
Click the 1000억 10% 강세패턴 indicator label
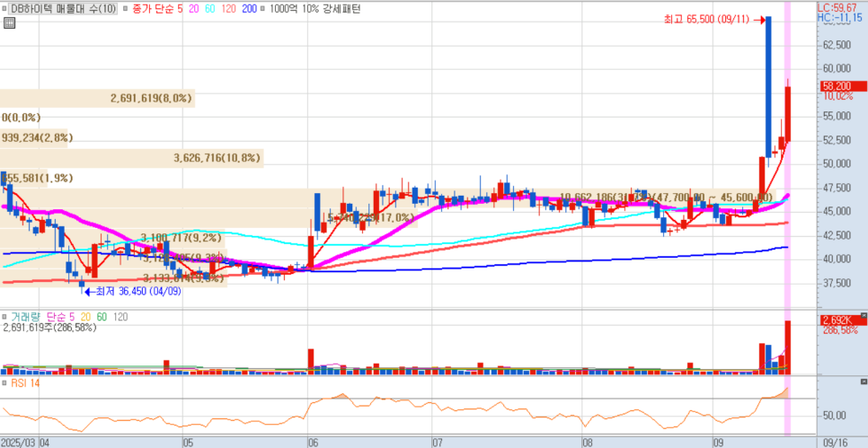pyautogui.click(x=314, y=9)
